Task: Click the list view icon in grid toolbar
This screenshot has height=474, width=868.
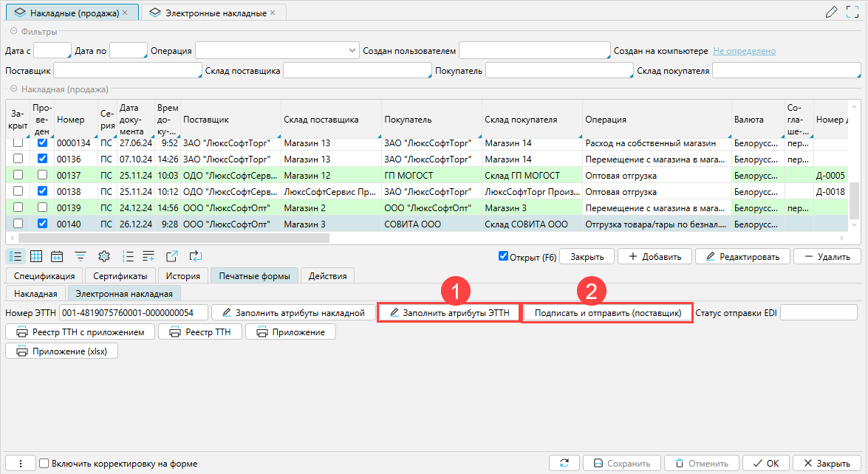Action: pos(15,256)
